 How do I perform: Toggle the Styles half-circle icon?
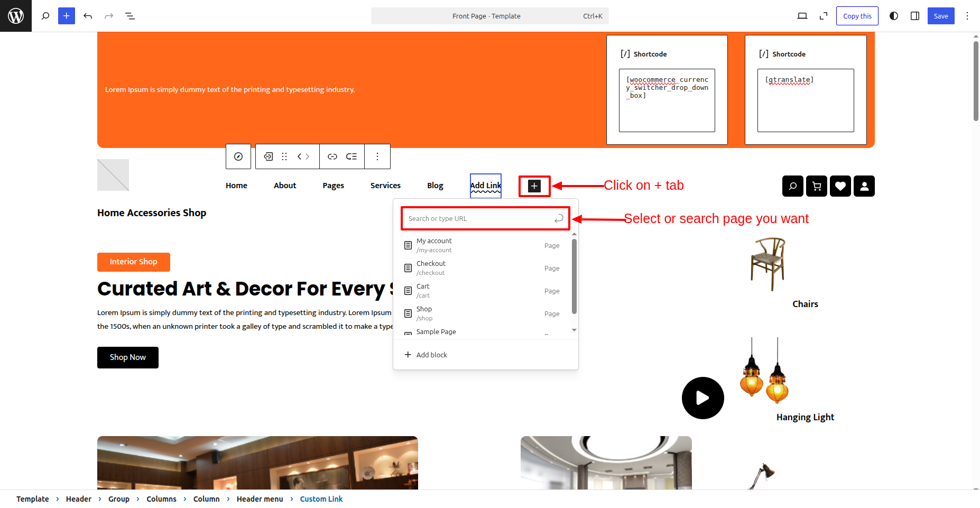tap(893, 16)
